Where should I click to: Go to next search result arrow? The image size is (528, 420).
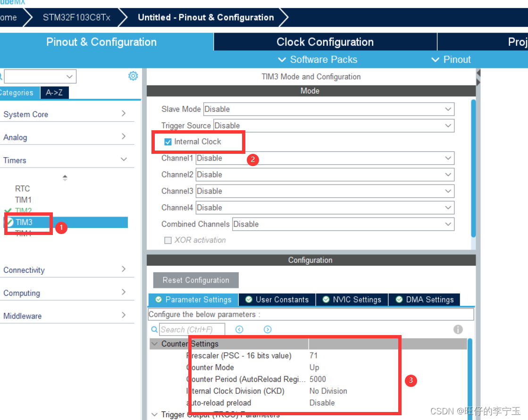point(268,329)
